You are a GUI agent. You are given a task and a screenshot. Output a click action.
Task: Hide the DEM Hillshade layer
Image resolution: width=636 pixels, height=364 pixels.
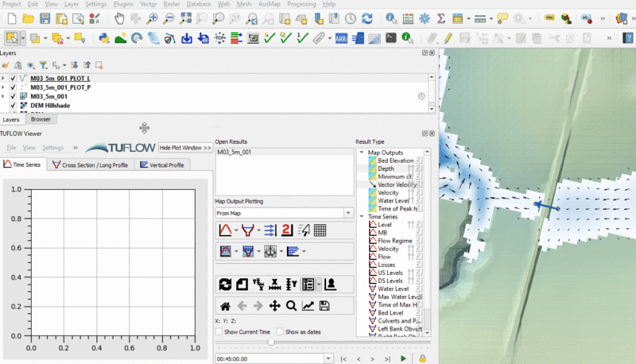point(14,105)
